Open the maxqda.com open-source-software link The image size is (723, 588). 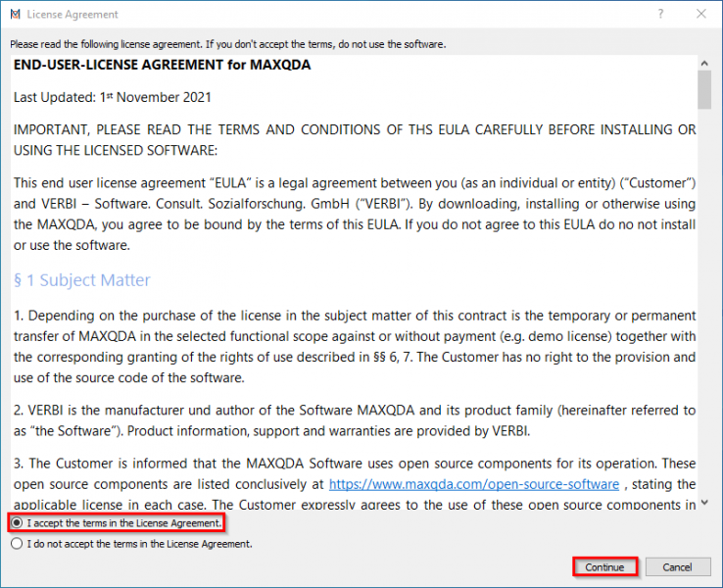473,484
